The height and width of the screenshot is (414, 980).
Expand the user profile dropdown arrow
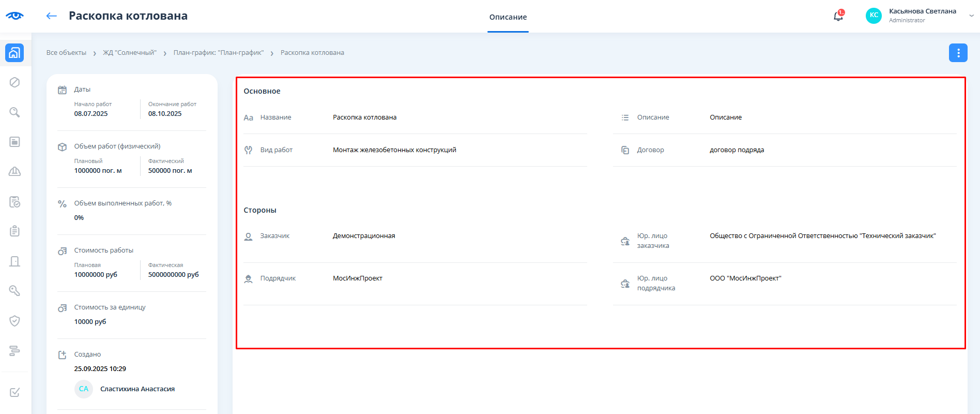click(x=971, y=16)
